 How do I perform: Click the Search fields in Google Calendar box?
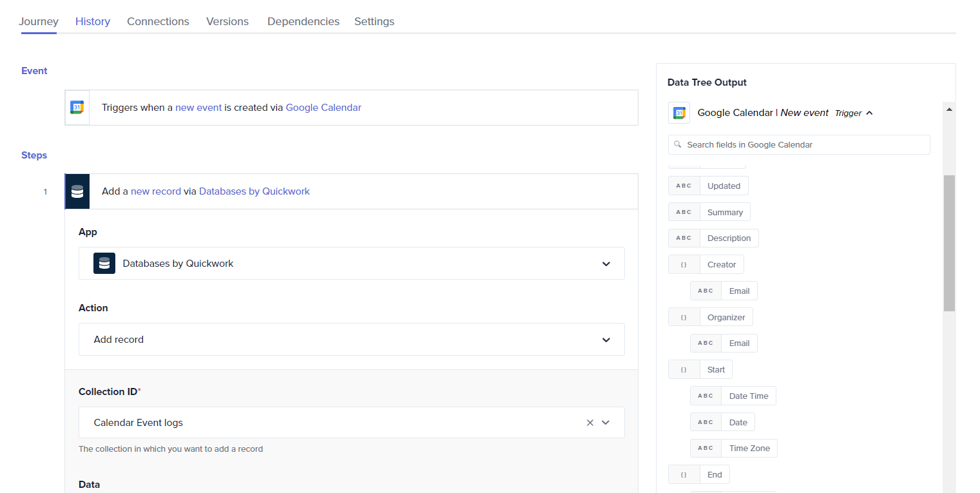click(x=799, y=144)
